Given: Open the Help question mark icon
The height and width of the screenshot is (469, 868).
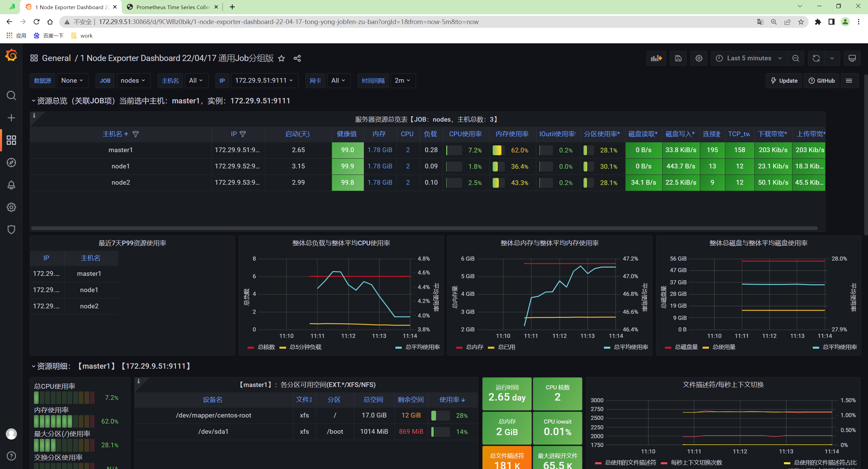Looking at the screenshot, I should click(x=11, y=456).
